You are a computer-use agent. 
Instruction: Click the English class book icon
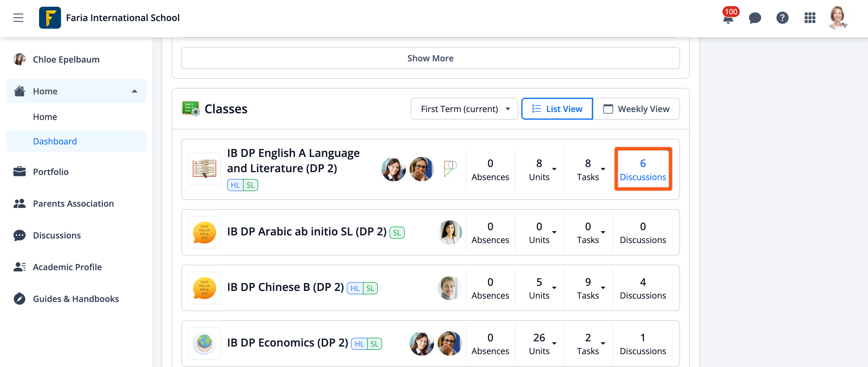coord(204,169)
